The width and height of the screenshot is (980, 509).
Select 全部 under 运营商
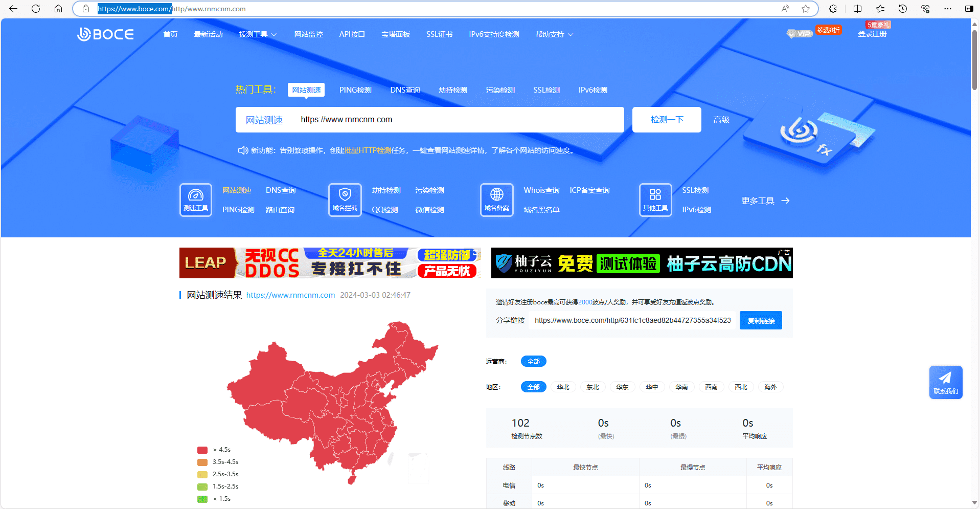[533, 361]
